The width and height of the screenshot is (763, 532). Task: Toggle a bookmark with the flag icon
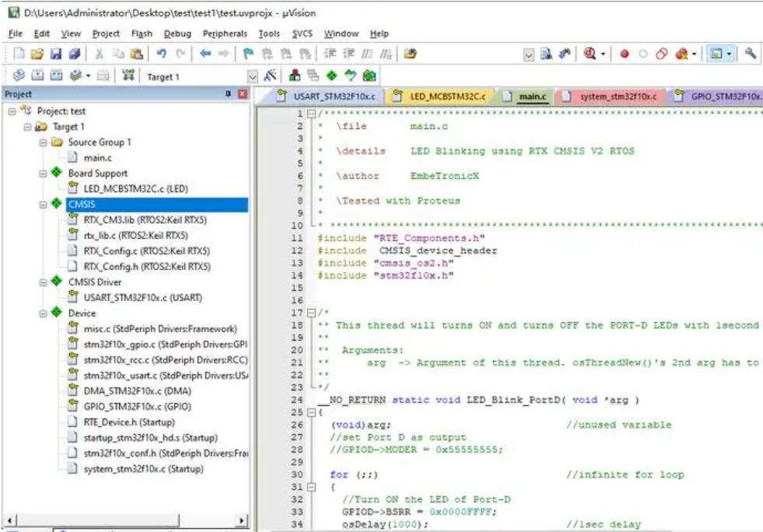(x=249, y=54)
